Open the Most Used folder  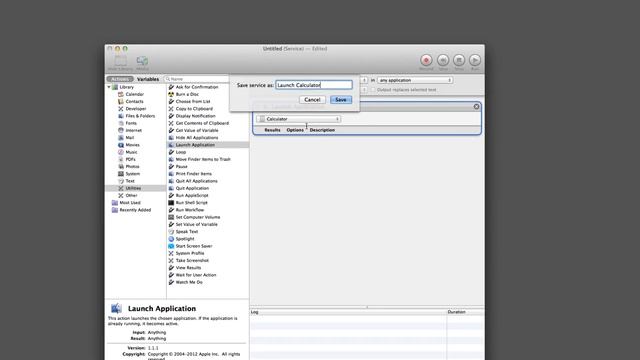tap(129, 203)
